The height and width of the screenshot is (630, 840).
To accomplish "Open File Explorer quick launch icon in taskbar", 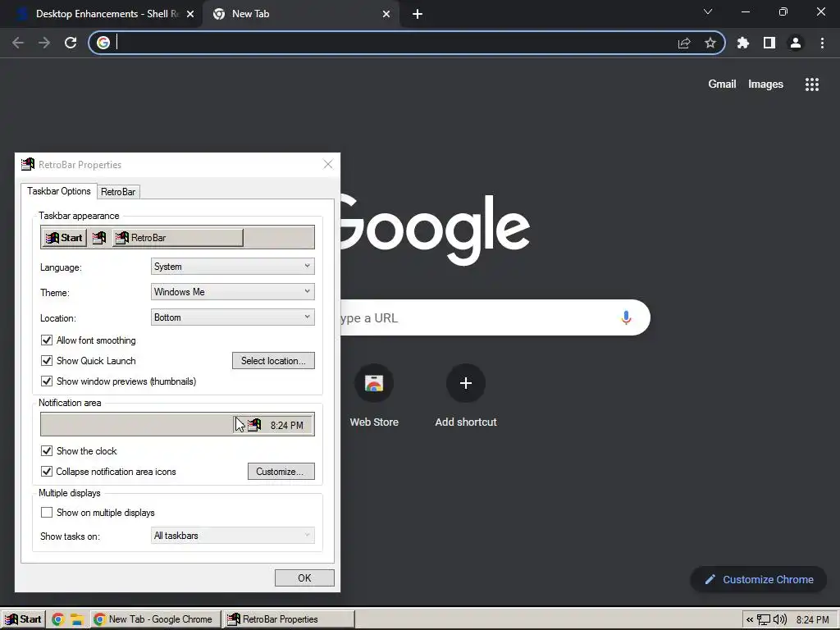I will (77, 619).
